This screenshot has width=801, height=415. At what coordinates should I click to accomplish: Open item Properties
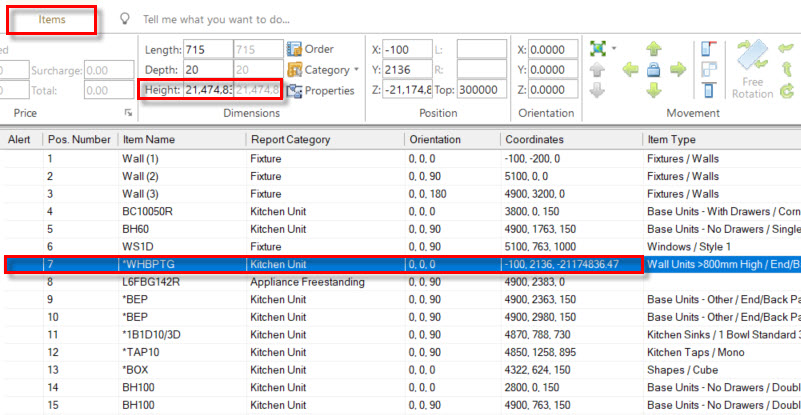(321, 90)
